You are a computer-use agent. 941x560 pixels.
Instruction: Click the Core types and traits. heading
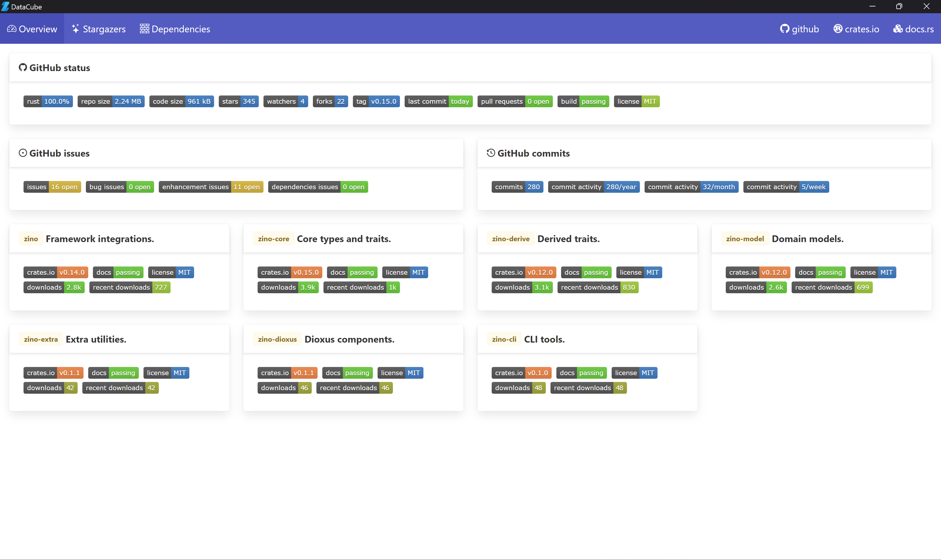344,239
